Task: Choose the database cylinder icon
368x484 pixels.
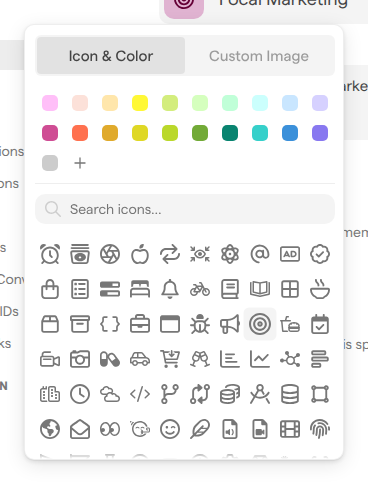Action: (x=290, y=394)
